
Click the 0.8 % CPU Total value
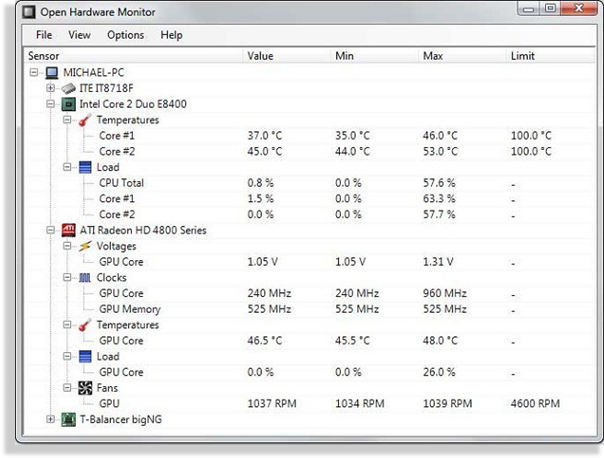coord(260,183)
